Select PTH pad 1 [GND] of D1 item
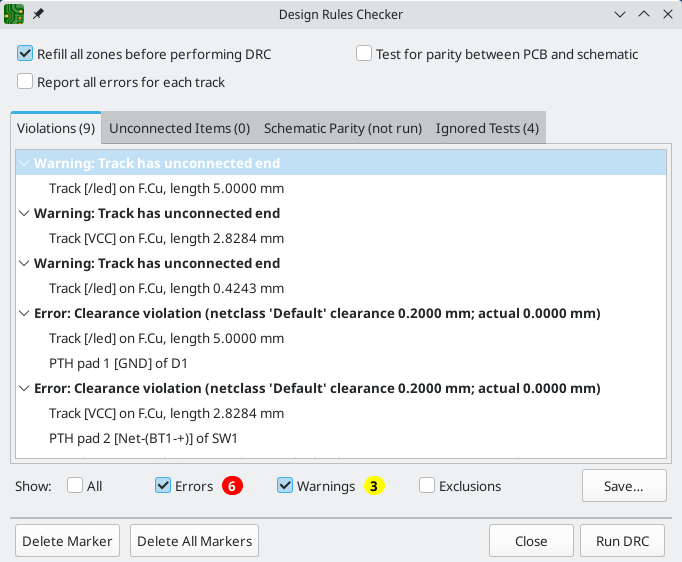This screenshot has width=682, height=562. [x=118, y=363]
